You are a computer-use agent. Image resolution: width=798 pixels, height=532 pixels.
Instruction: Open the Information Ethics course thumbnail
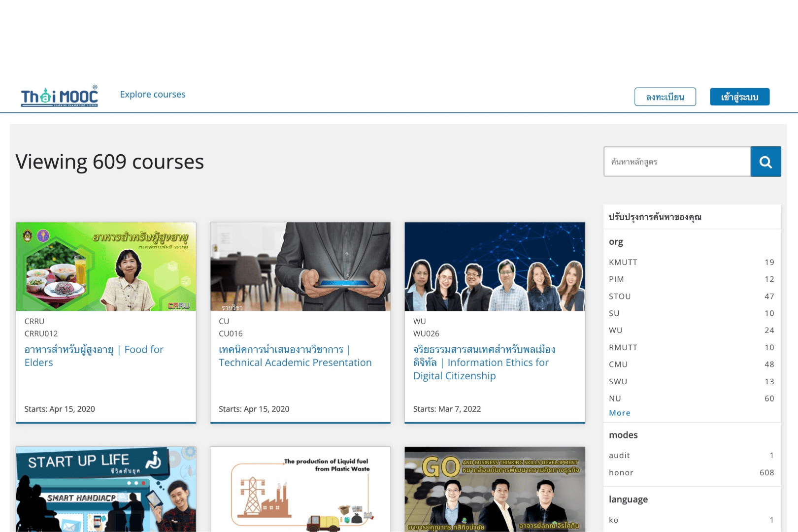coord(495,266)
